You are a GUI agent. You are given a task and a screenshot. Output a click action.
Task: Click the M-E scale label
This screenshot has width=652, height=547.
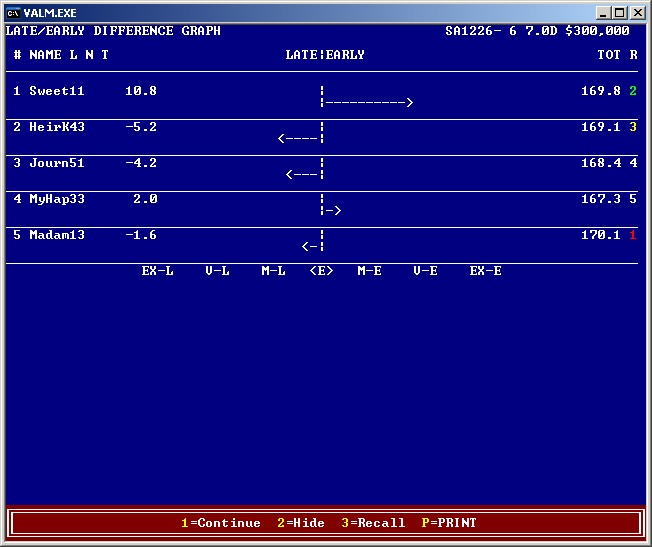369,271
